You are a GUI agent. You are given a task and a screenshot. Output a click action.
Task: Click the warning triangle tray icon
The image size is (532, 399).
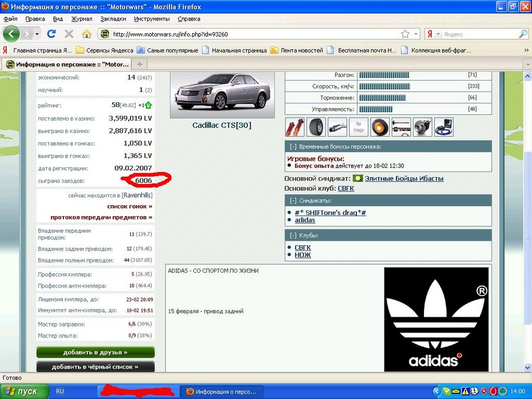[x=465, y=392]
